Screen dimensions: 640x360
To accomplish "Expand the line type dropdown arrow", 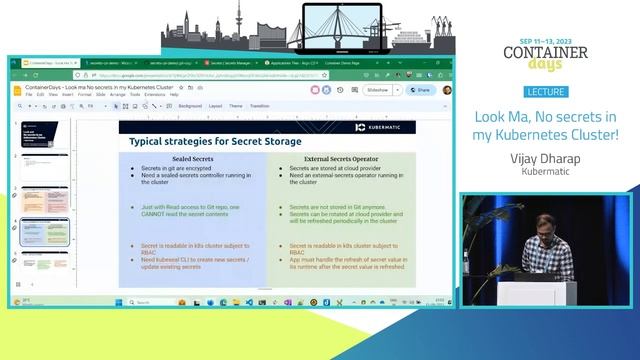I will coord(160,106).
